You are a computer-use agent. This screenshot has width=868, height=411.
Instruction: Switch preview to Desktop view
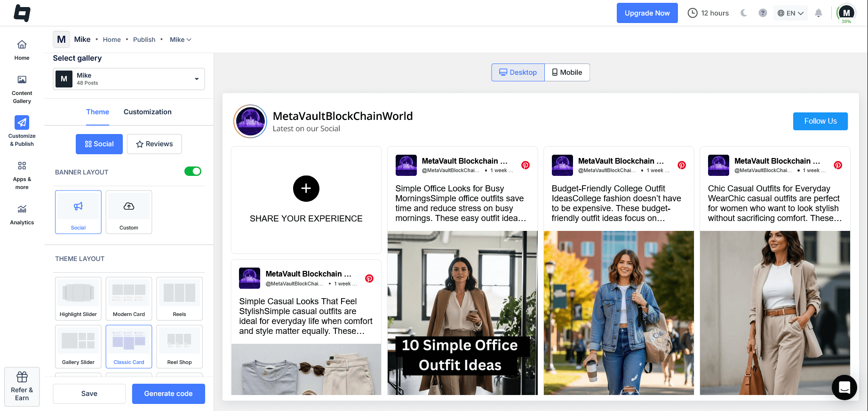point(518,72)
